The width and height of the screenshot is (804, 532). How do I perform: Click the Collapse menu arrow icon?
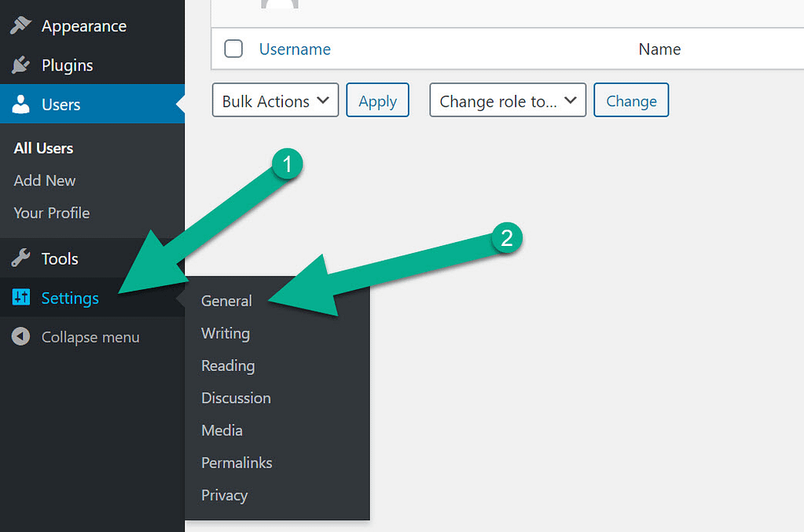point(22,336)
